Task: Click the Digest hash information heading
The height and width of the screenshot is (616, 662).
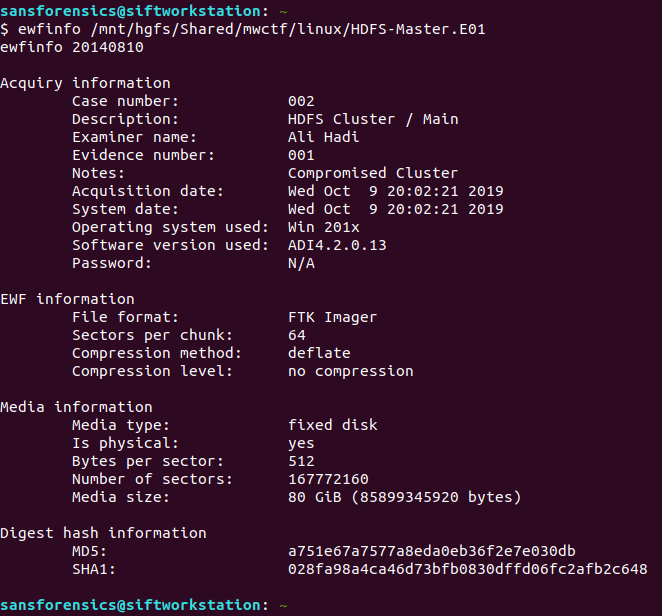Action: [x=103, y=533]
